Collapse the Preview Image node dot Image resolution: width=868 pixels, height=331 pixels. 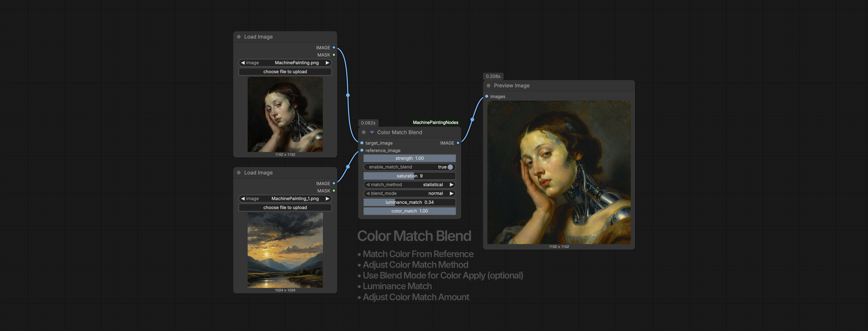[x=489, y=86]
